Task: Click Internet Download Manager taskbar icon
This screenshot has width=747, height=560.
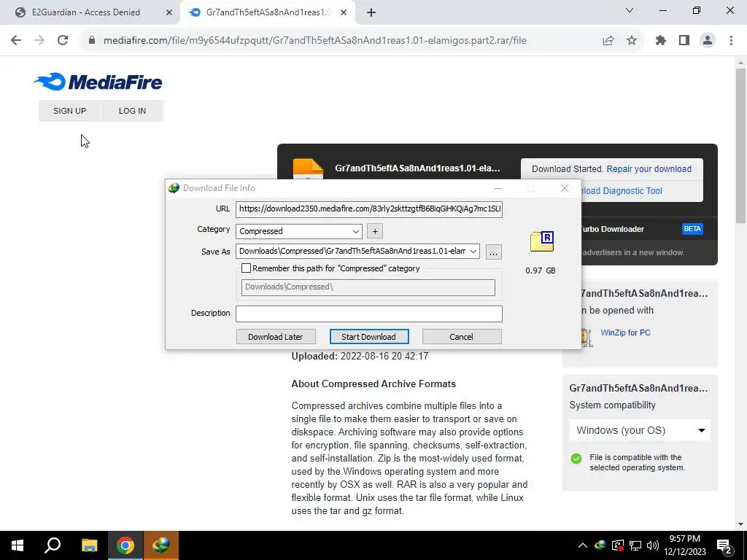Action: (x=161, y=545)
